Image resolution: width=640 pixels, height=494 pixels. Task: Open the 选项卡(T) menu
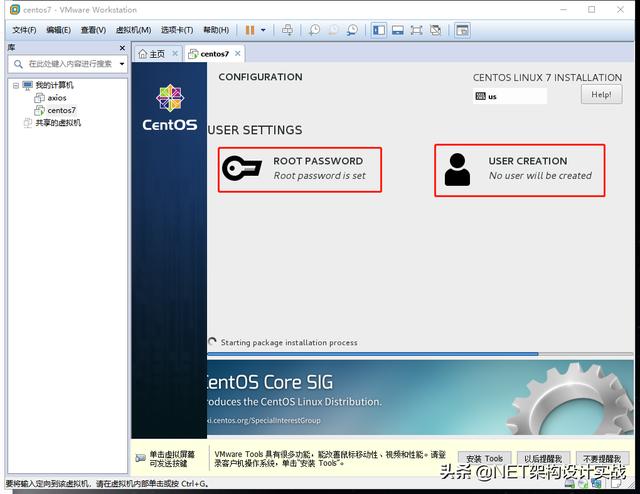tap(177, 30)
